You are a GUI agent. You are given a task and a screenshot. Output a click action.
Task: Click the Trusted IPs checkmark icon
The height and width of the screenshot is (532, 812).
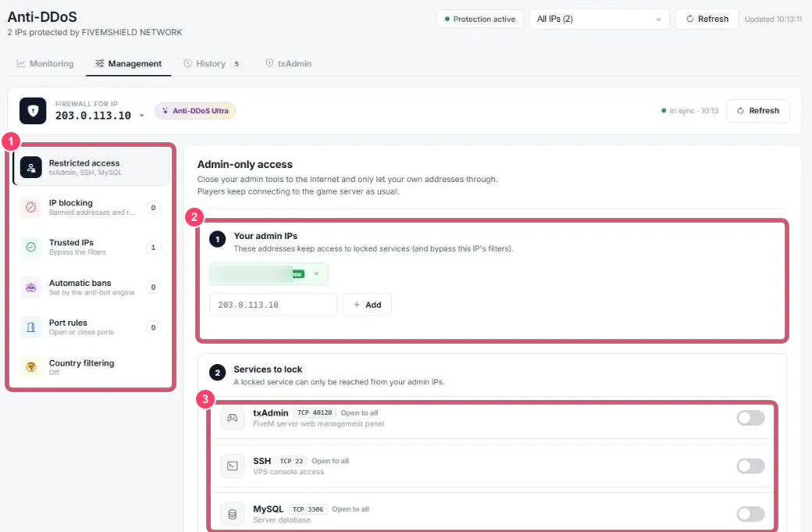coord(31,247)
